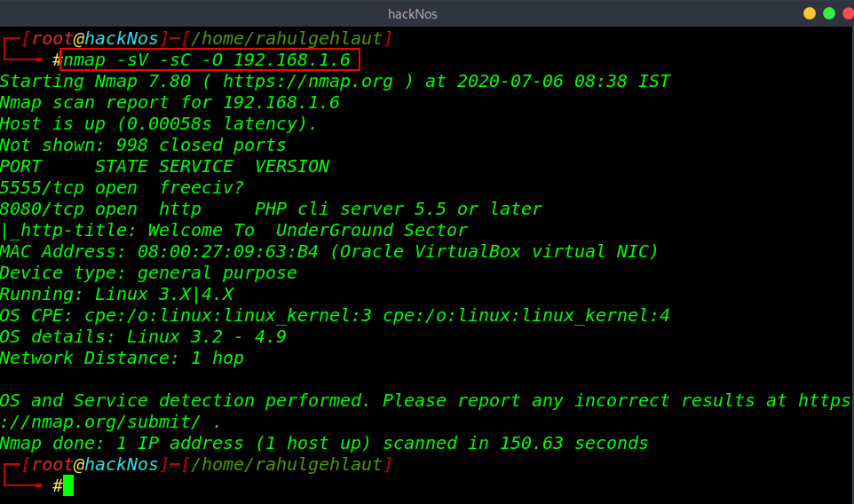Viewport: 854px width, 504px height.
Task: Click the 'OS CPE:' line
Action: point(335,316)
